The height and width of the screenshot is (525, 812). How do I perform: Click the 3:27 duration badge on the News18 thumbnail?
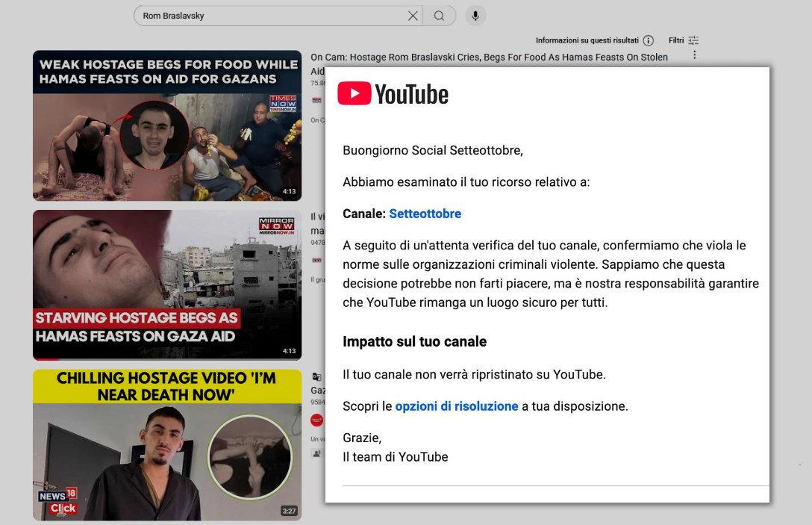tap(289, 511)
